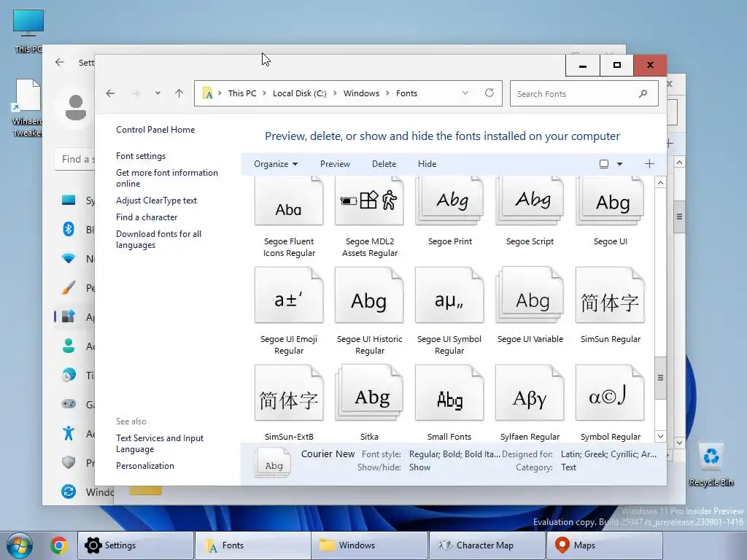Select the Segoe UI Historic Regular font
Viewport: 747px width, 560px height.
pyautogui.click(x=369, y=311)
